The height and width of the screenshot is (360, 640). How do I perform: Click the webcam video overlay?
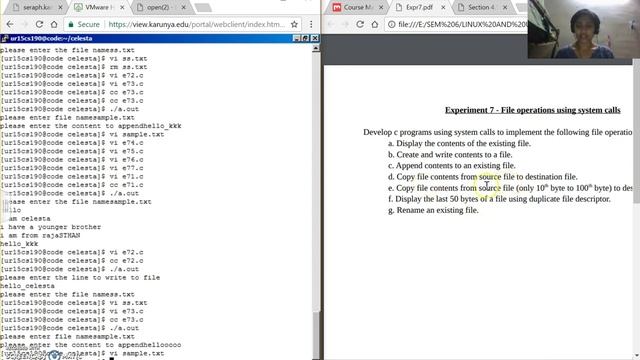coord(584,29)
